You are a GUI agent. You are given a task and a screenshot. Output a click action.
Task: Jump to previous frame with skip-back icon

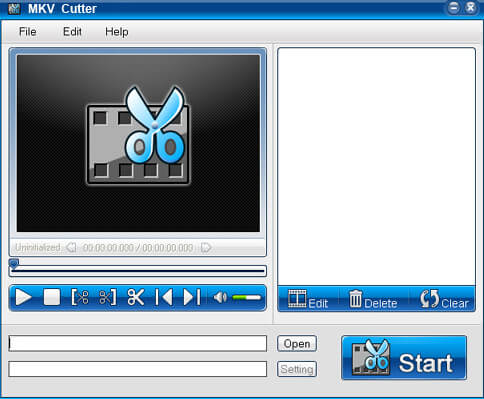[164, 297]
